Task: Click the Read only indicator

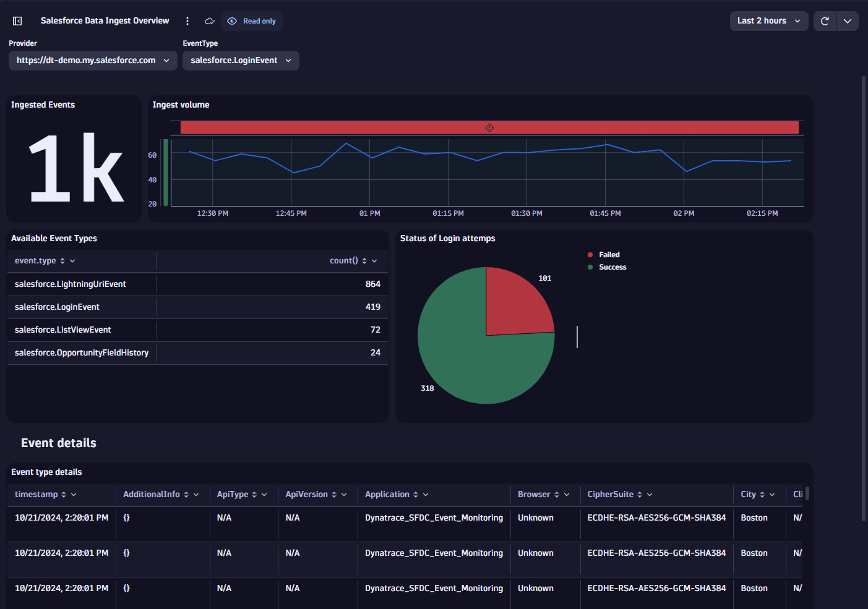Action: (x=252, y=21)
